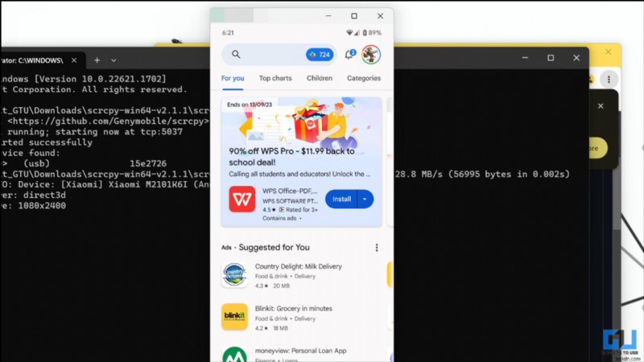Open the 90% off WPS Pro headline
The width and height of the screenshot is (644, 362).
tap(291, 156)
